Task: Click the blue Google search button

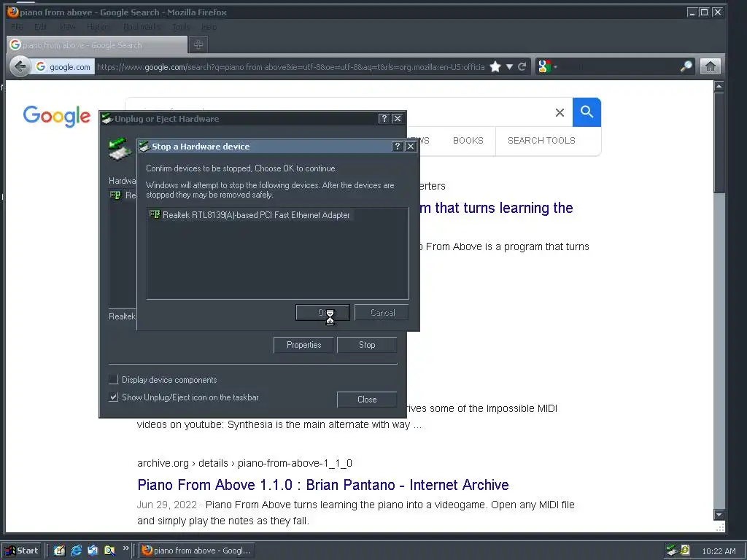Action: [x=587, y=112]
